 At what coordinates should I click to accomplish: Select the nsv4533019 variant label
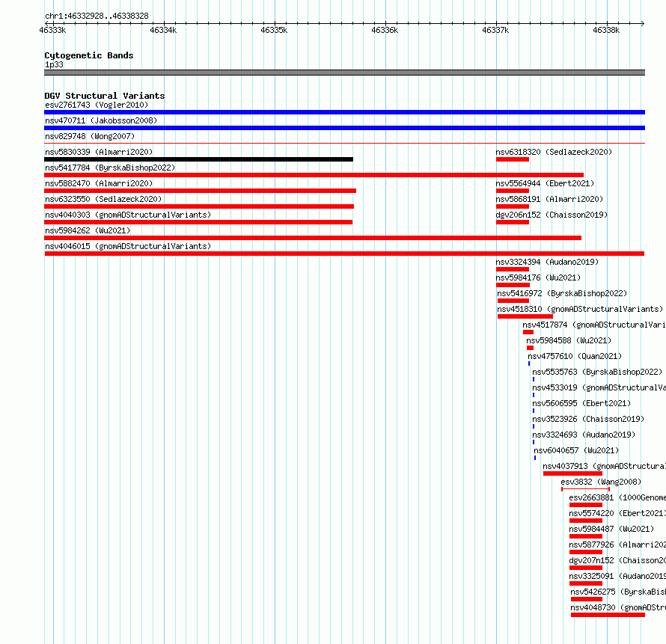599,387
